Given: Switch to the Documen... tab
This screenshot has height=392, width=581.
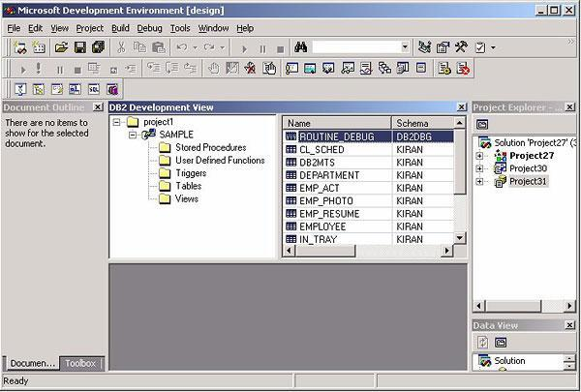Looking at the screenshot, I should [x=32, y=364].
